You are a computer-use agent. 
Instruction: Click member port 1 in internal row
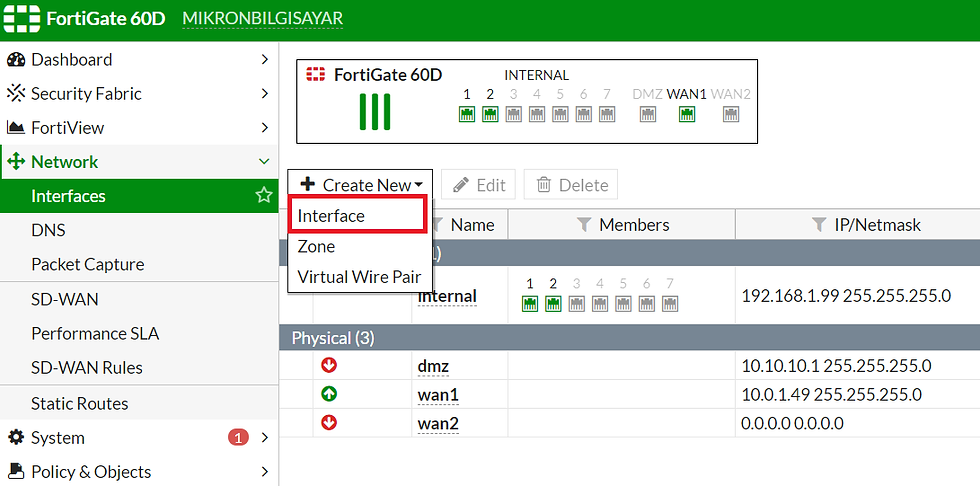point(530,304)
